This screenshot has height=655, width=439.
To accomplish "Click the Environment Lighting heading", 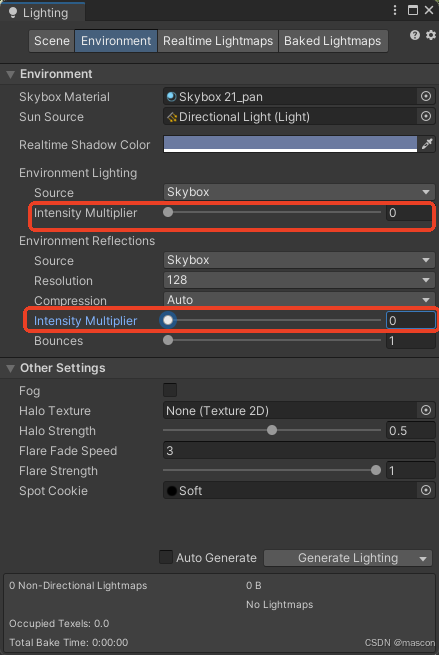I will point(78,173).
